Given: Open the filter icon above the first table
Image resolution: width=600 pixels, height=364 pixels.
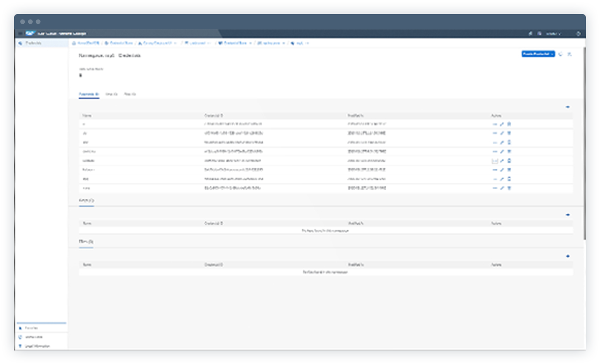Looking at the screenshot, I should tap(568, 106).
